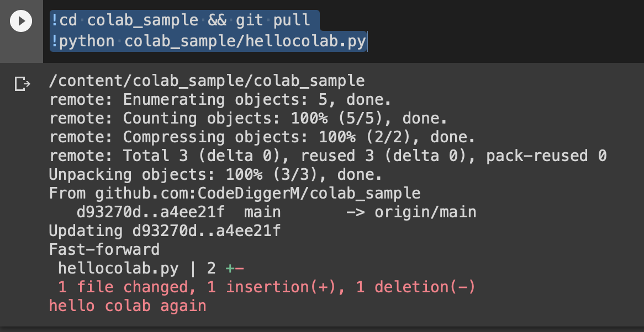This screenshot has width=644, height=332.
Task: Place cursor on the "git pull" command
Action: 273,21
